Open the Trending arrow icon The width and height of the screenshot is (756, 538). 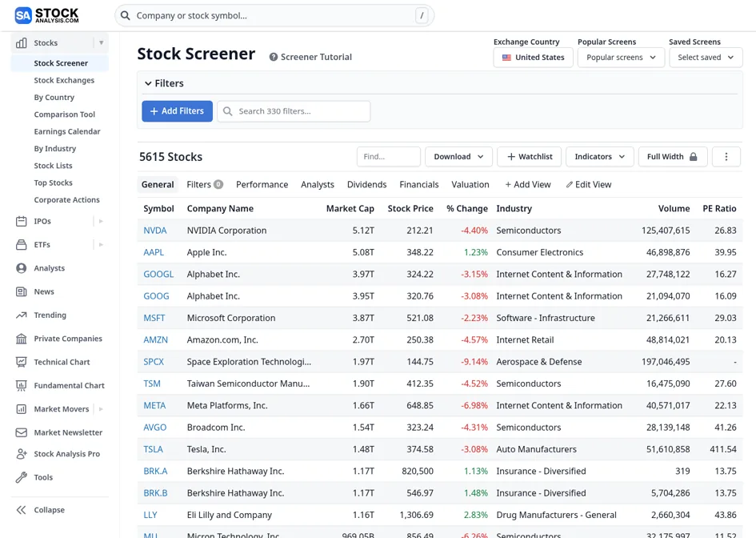(x=22, y=315)
